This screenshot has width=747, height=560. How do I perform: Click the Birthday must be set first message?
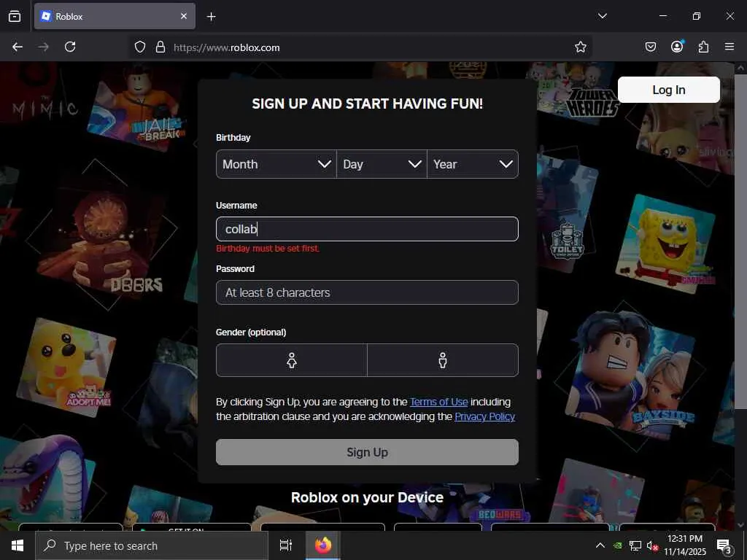pyautogui.click(x=268, y=249)
